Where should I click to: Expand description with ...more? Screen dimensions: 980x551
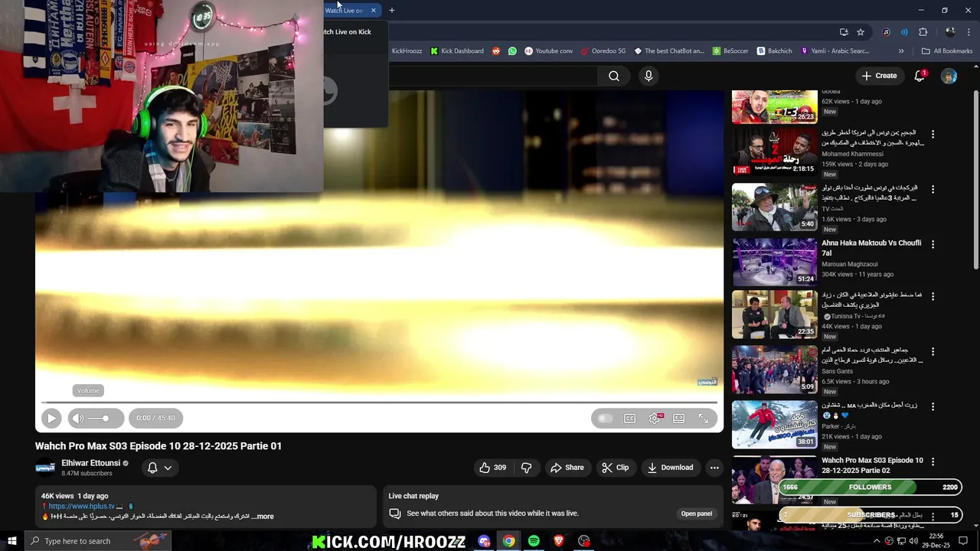pos(262,517)
